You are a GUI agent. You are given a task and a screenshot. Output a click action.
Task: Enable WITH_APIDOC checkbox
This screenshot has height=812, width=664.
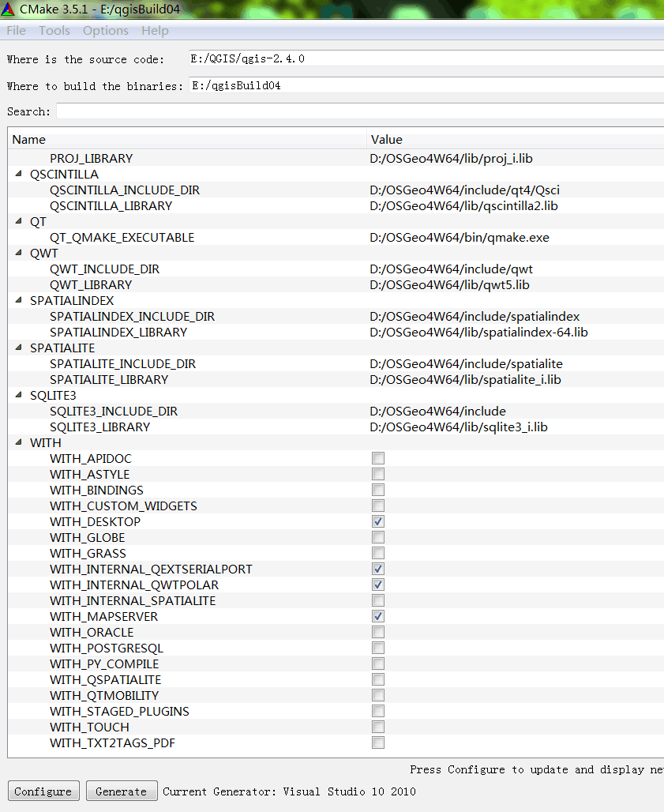[378, 458]
